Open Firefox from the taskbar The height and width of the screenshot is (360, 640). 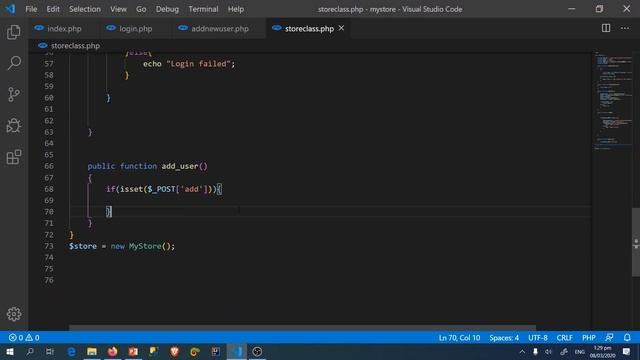click(x=113, y=352)
